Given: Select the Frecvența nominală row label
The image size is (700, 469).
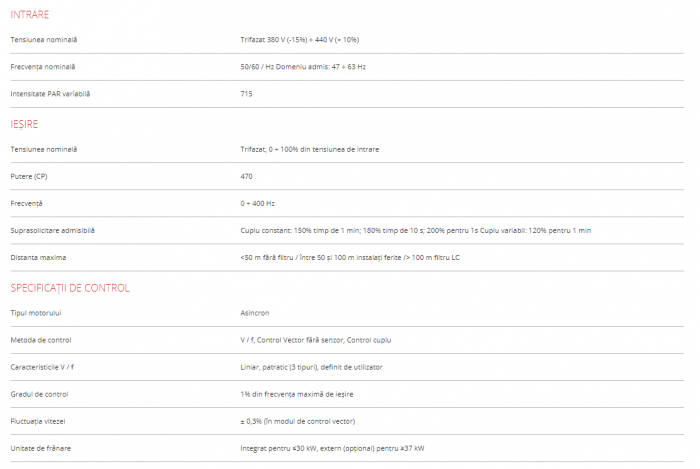Looking at the screenshot, I should (x=43, y=66).
